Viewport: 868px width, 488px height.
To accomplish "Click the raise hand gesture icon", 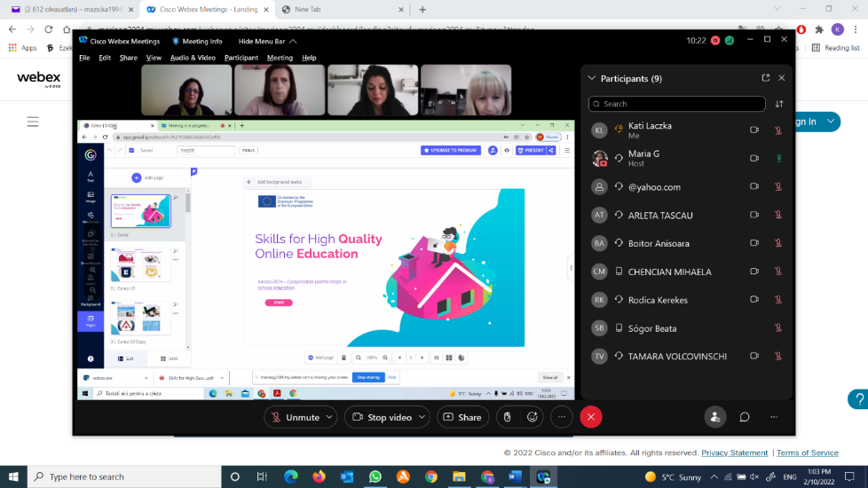I will 507,417.
